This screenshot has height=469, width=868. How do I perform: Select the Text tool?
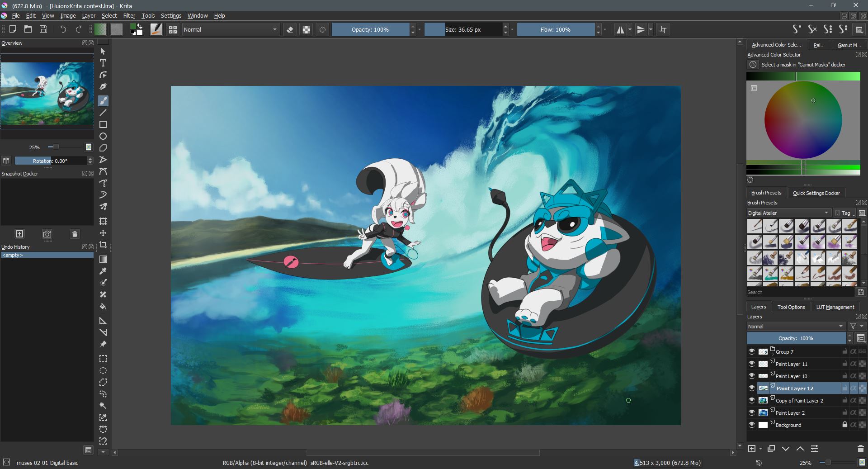tap(103, 63)
